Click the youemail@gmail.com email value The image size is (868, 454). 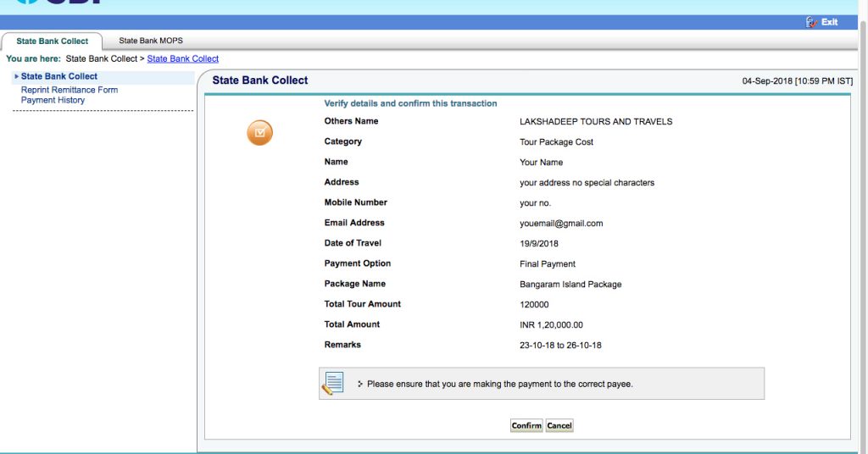point(561,224)
